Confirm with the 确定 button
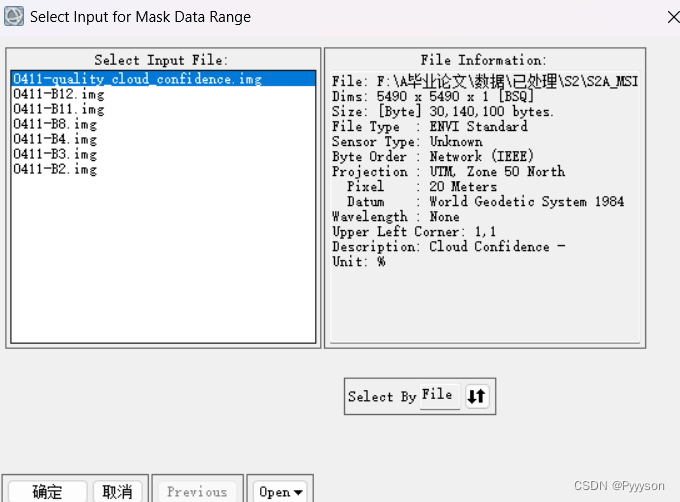 pos(47,492)
